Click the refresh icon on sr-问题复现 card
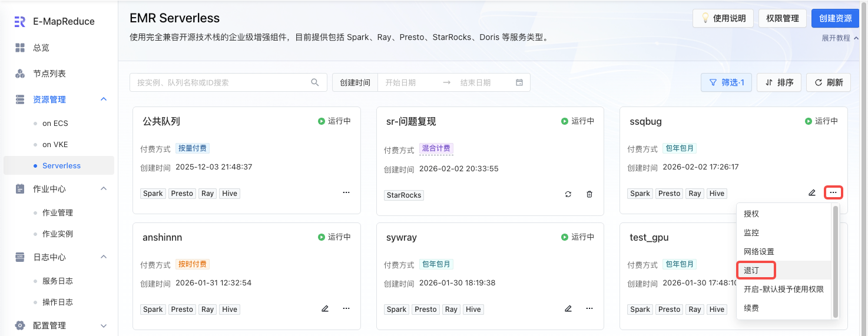This screenshot has width=868, height=336. pyautogui.click(x=568, y=194)
